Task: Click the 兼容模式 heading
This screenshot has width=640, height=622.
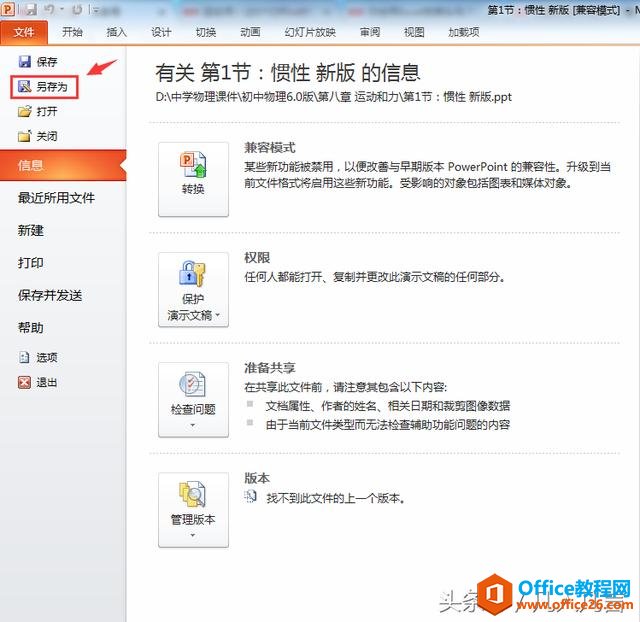Action: click(x=270, y=147)
